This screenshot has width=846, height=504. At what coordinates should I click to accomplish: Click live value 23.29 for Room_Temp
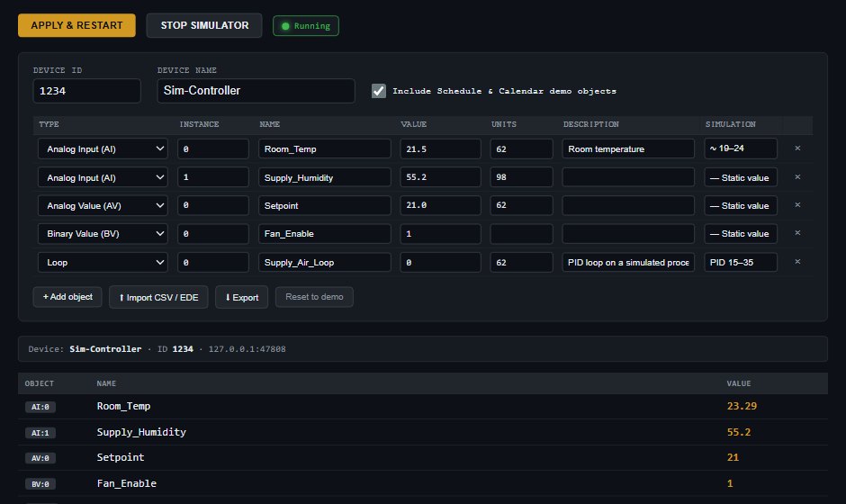[742, 406]
